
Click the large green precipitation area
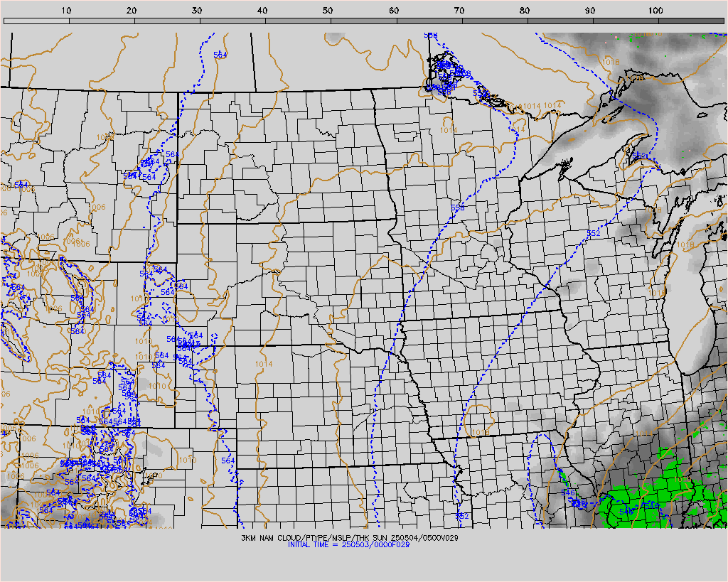click(650, 497)
